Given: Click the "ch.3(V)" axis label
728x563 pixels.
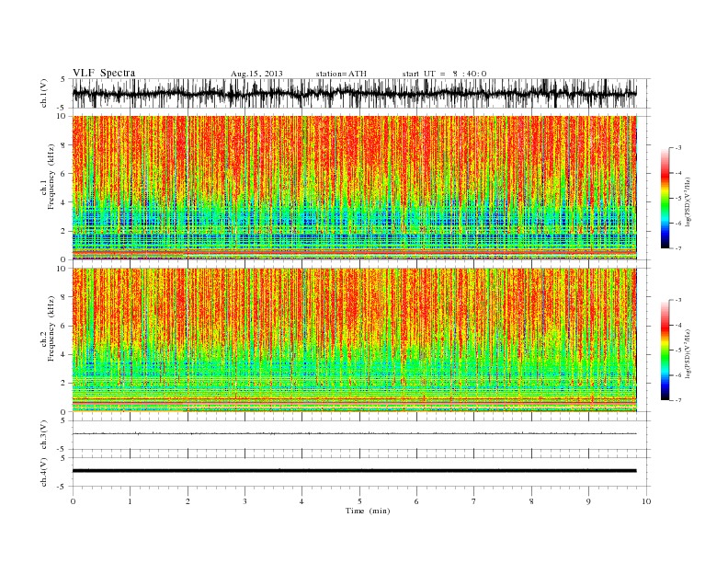Looking at the screenshot, I should tap(44, 435).
